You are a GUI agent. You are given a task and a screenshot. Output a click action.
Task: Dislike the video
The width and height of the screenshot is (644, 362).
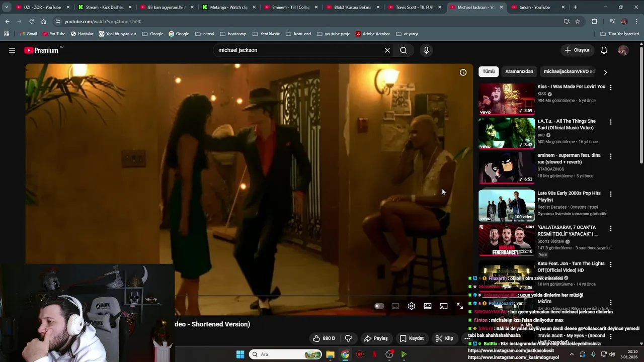pos(348,338)
